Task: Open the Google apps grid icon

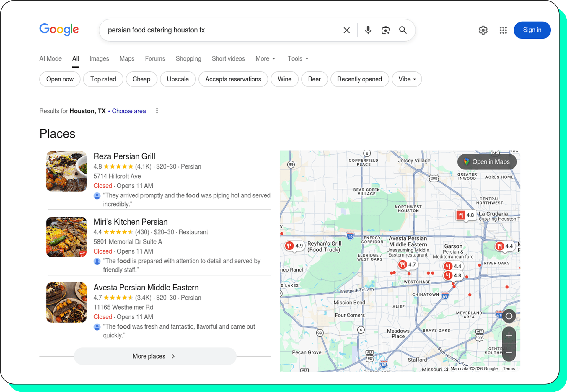Action: click(503, 30)
